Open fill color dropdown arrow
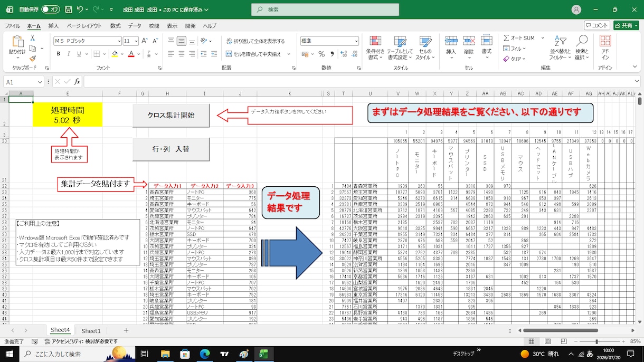Viewport: 644px width, 362px height. [x=123, y=54]
